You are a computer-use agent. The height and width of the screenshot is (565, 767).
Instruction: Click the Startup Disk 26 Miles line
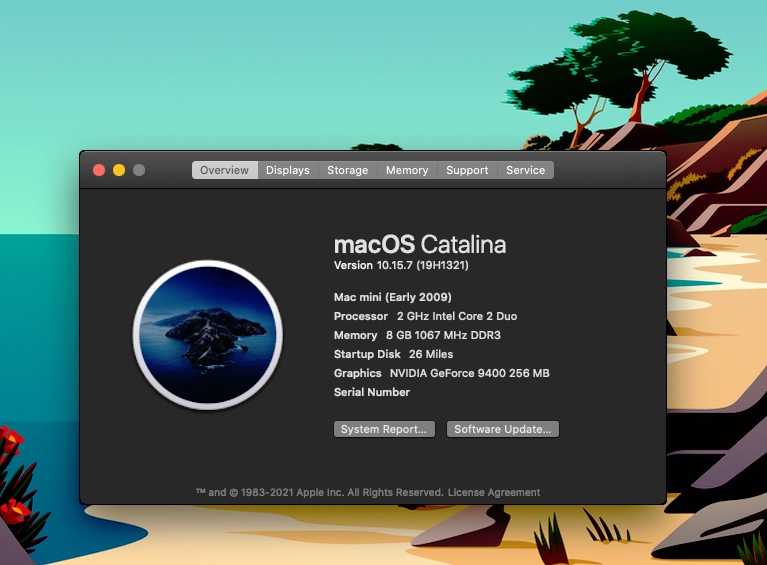(393, 354)
